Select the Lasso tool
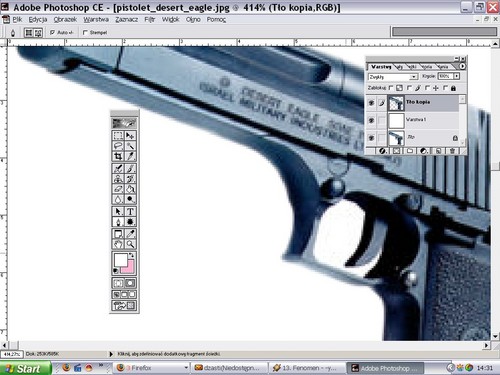The image size is (500, 375). (x=118, y=146)
